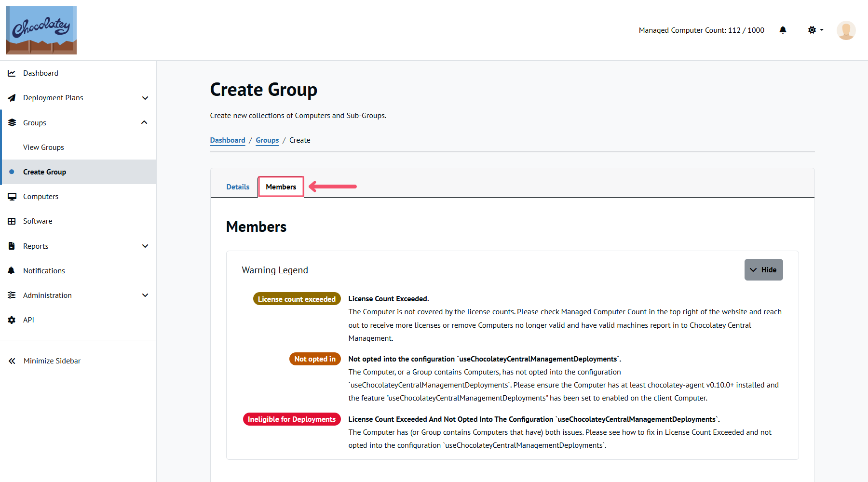Image resolution: width=868 pixels, height=482 pixels.
Task: Select Create Group in the sidebar
Action: (78, 172)
